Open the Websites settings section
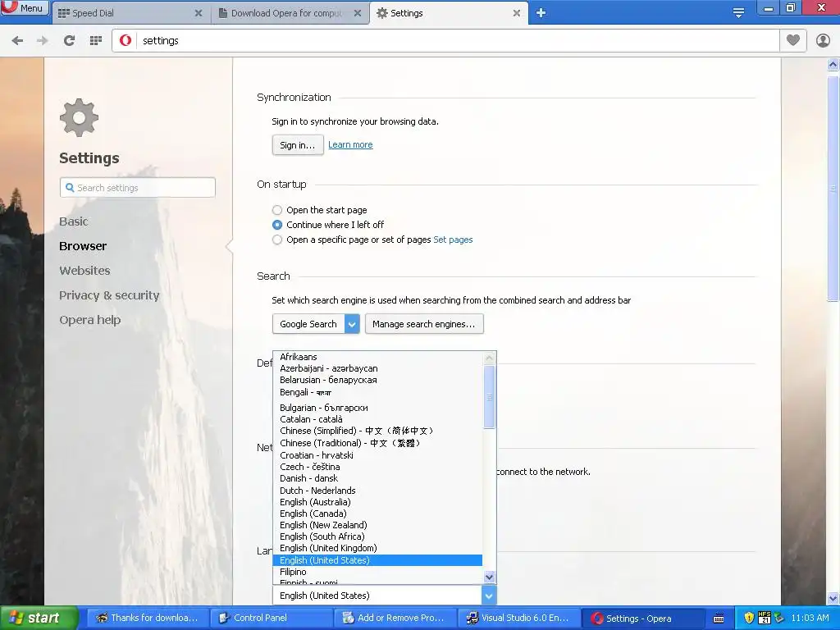The height and width of the screenshot is (630, 840). [x=84, y=271]
